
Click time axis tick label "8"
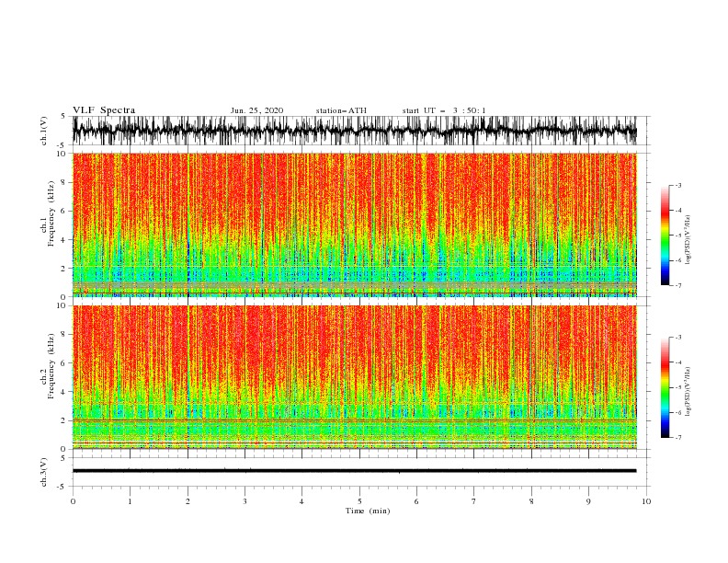tap(531, 501)
